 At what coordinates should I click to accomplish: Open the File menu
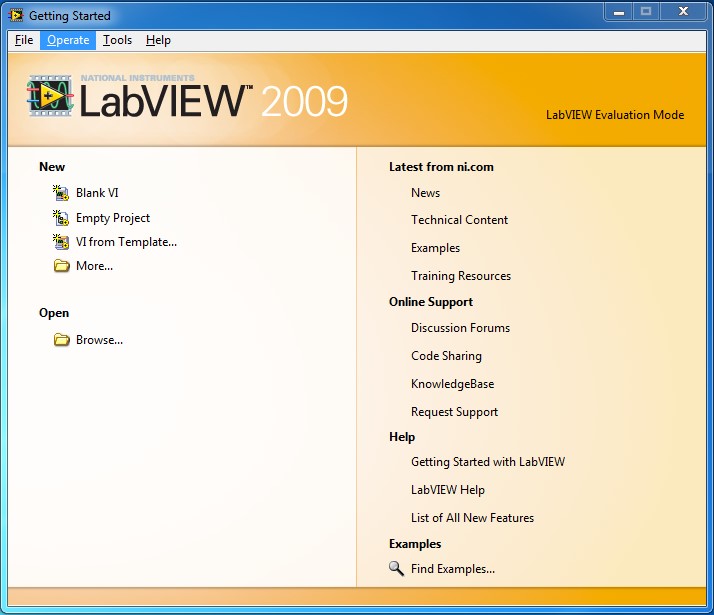24,41
